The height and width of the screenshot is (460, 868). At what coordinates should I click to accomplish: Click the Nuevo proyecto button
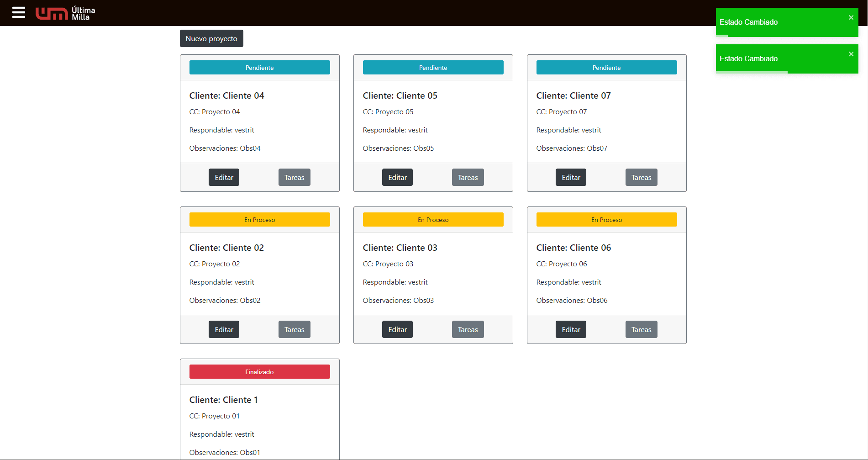(x=211, y=39)
